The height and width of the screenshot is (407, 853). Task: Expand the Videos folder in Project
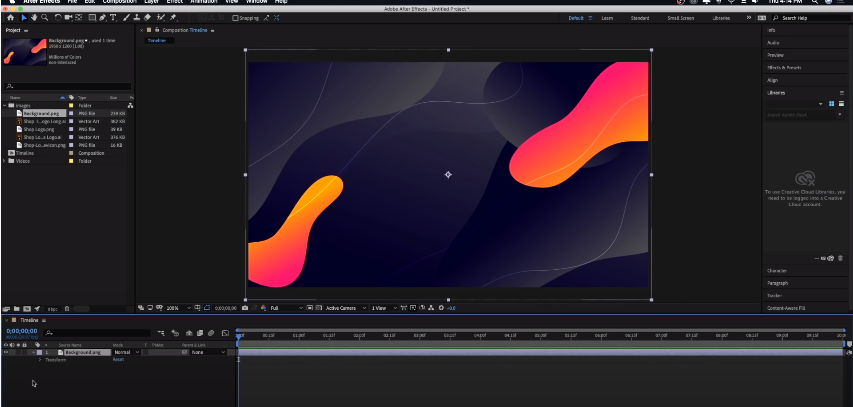[5, 161]
